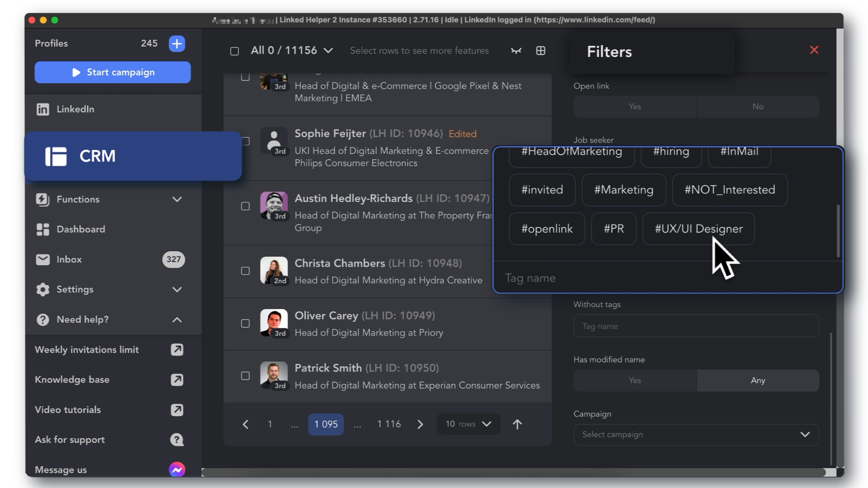This screenshot has width=868, height=488.
Task: Click the Profiles 245 label
Action: [x=96, y=43]
